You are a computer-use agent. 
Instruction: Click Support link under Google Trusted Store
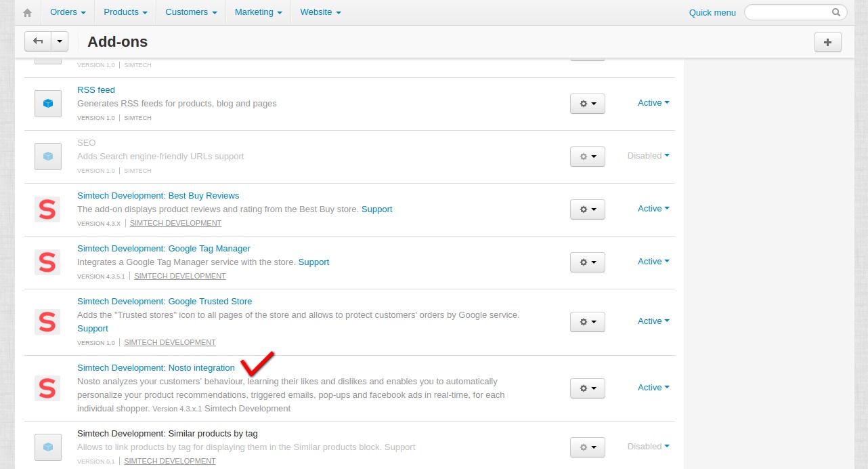(x=93, y=329)
